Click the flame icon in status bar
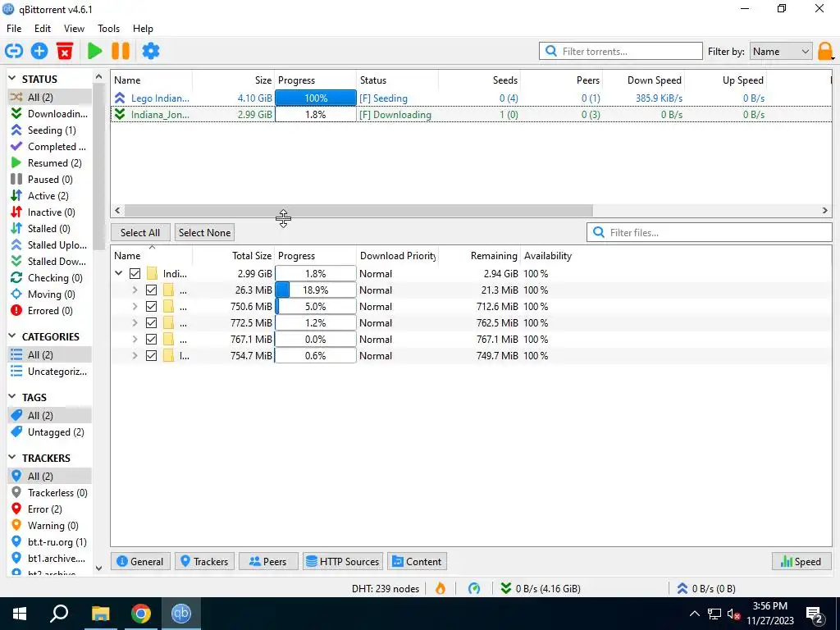840x630 pixels. pos(441,588)
